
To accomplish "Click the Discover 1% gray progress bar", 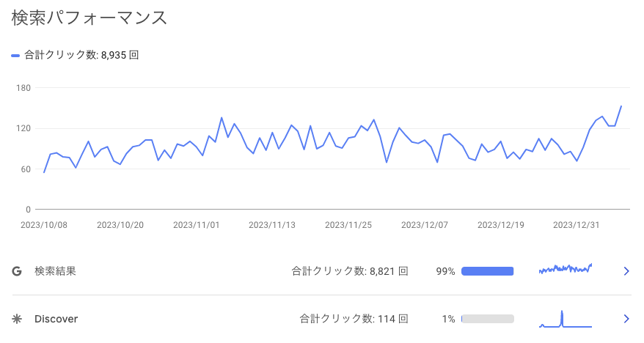I will [x=487, y=319].
